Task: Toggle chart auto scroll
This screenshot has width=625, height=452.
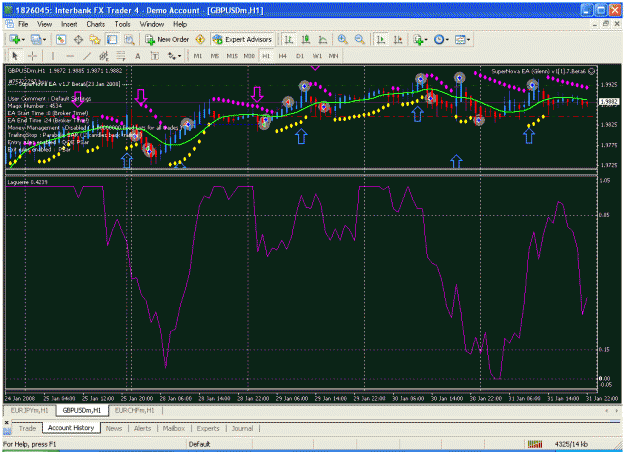Action: point(381,39)
